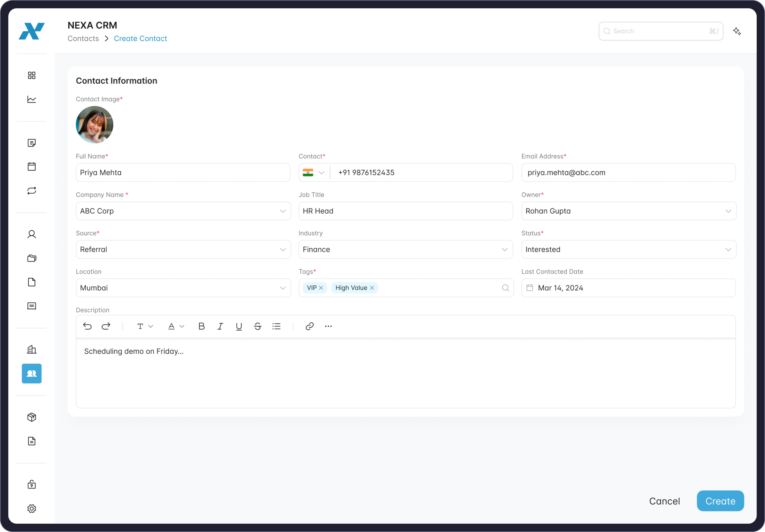Open the calendar icon in sidebar
The width and height of the screenshot is (765, 532).
point(32,167)
